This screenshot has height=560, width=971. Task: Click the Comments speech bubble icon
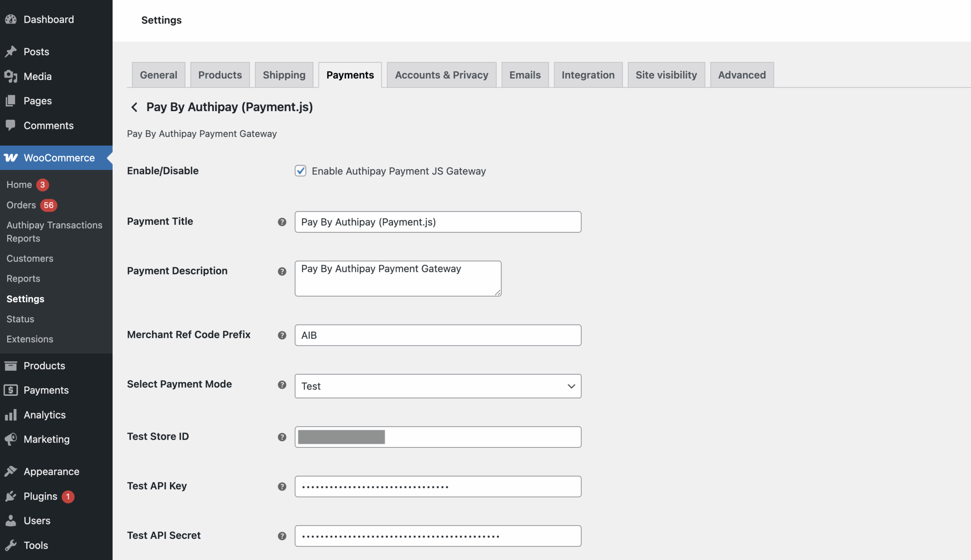[11, 125]
